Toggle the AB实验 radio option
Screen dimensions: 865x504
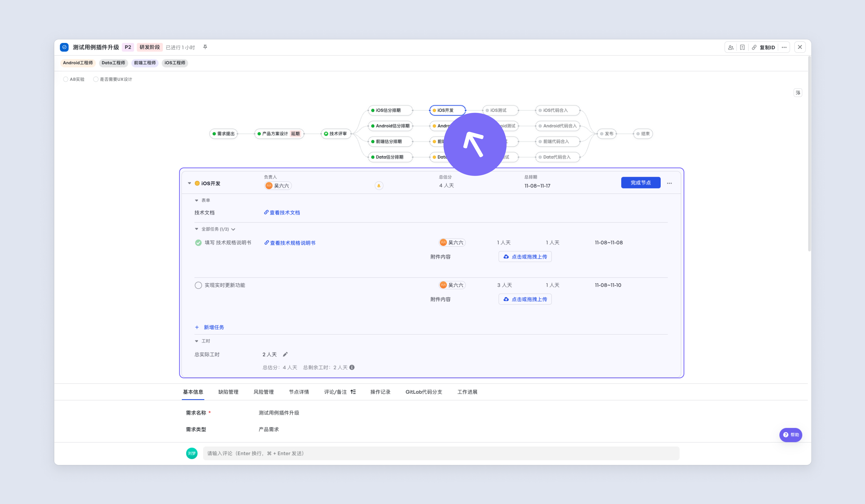click(65, 79)
